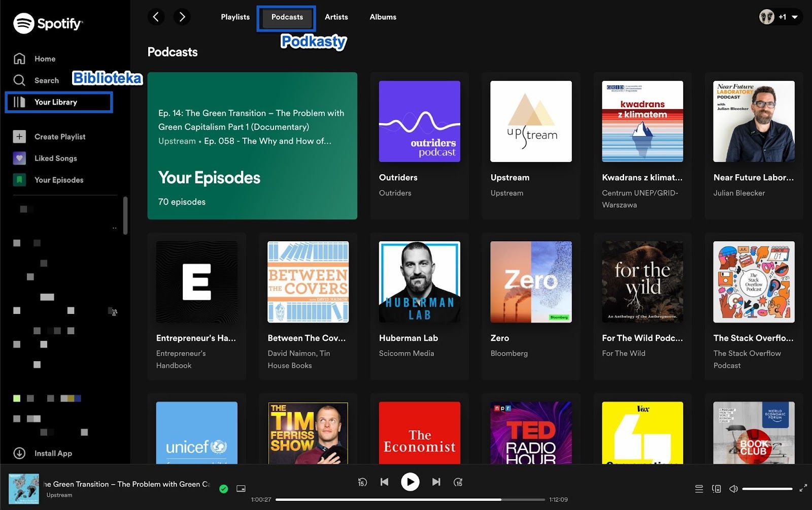The image size is (812, 510).
Task: Open Your Episodes in sidebar
Action: tap(58, 180)
